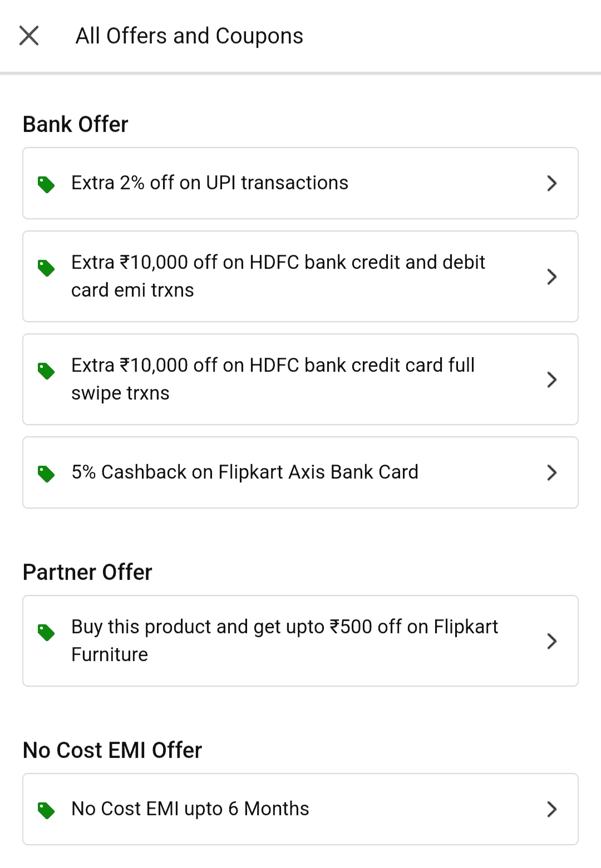Close the All Offers and Coupons screen
Screen dimensions: 601x868
(29, 36)
